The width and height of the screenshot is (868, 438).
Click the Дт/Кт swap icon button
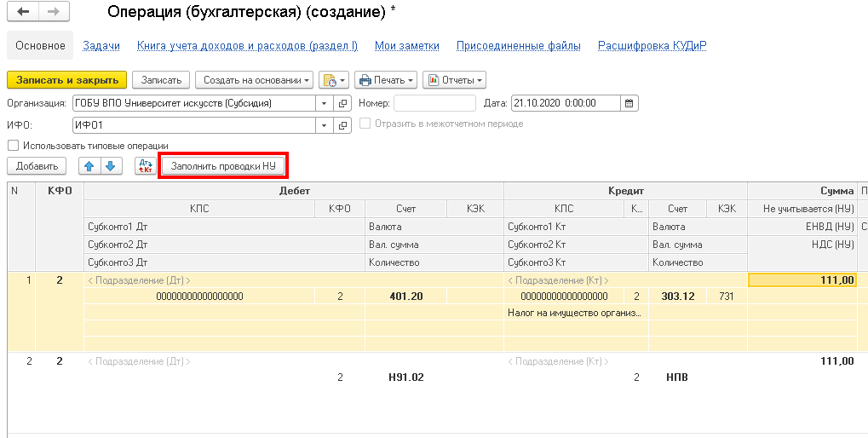tap(146, 166)
